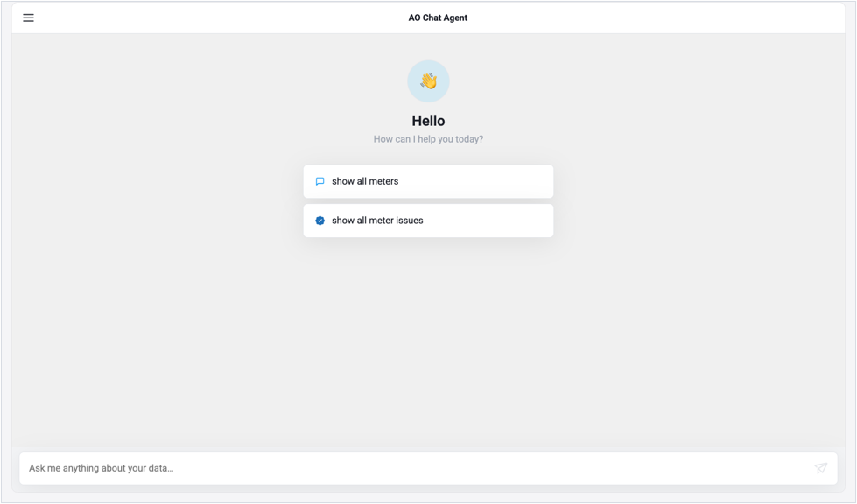Click the paper plane send icon

820,468
